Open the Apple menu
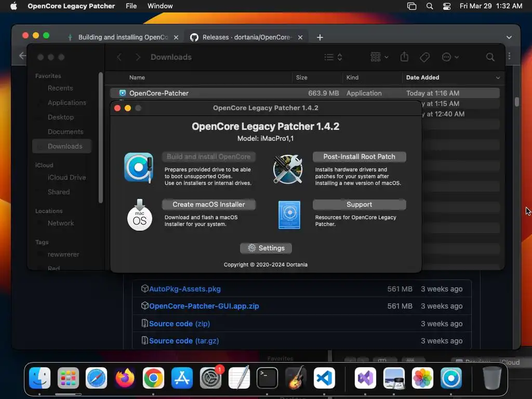Screen dimensions: 532x399 (14, 6)
